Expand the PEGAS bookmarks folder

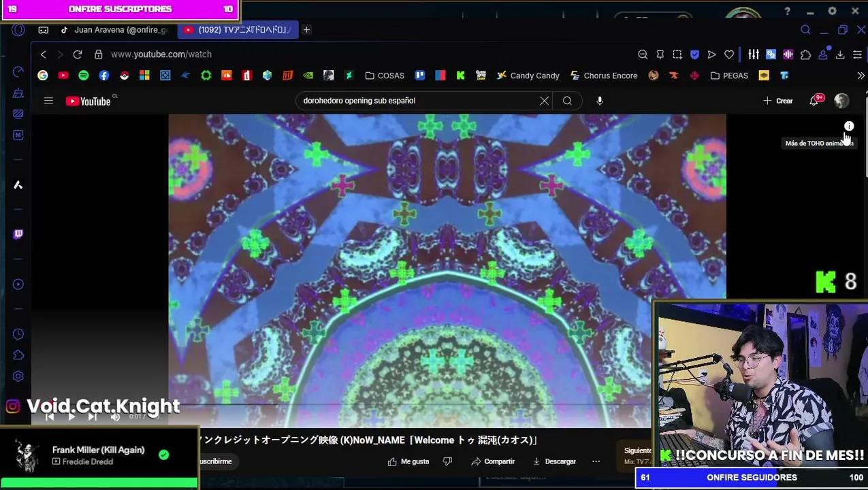point(729,76)
